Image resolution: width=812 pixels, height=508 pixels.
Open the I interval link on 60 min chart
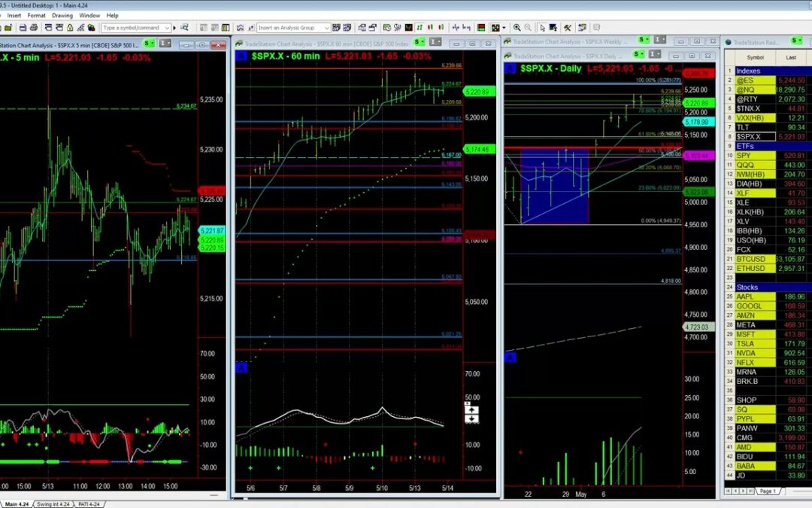[435, 42]
